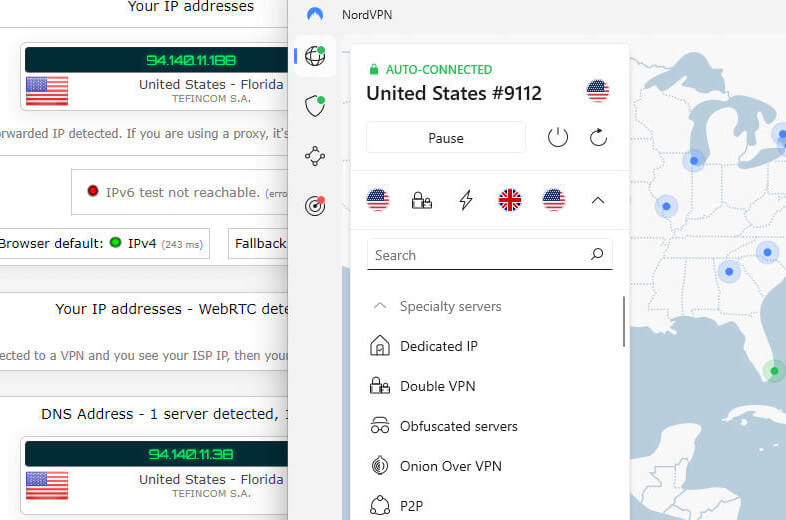Click the AUTO-CONNECTED status label
Screen dimensions: 786x520
pyautogui.click(x=439, y=70)
